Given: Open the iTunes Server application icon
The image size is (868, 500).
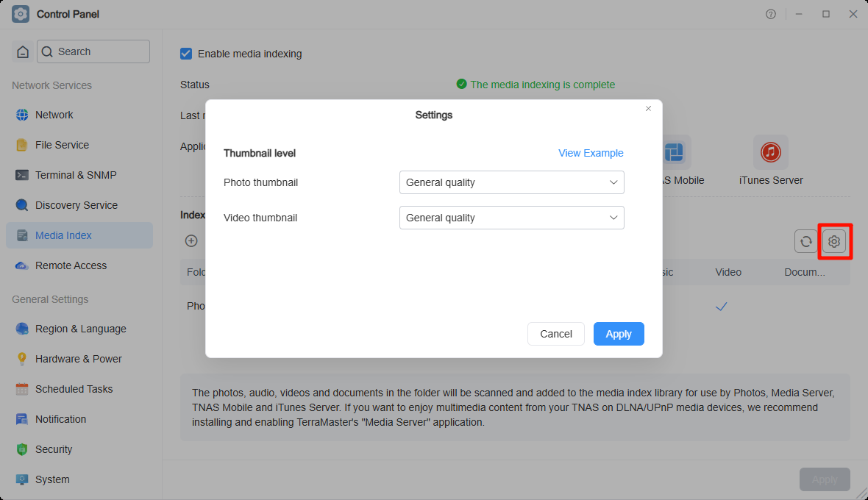Looking at the screenshot, I should click(x=770, y=152).
